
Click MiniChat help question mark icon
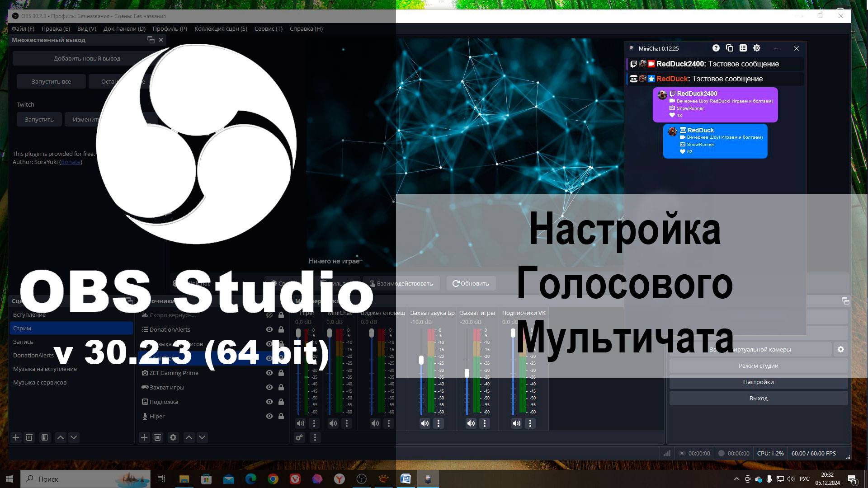[x=716, y=48]
